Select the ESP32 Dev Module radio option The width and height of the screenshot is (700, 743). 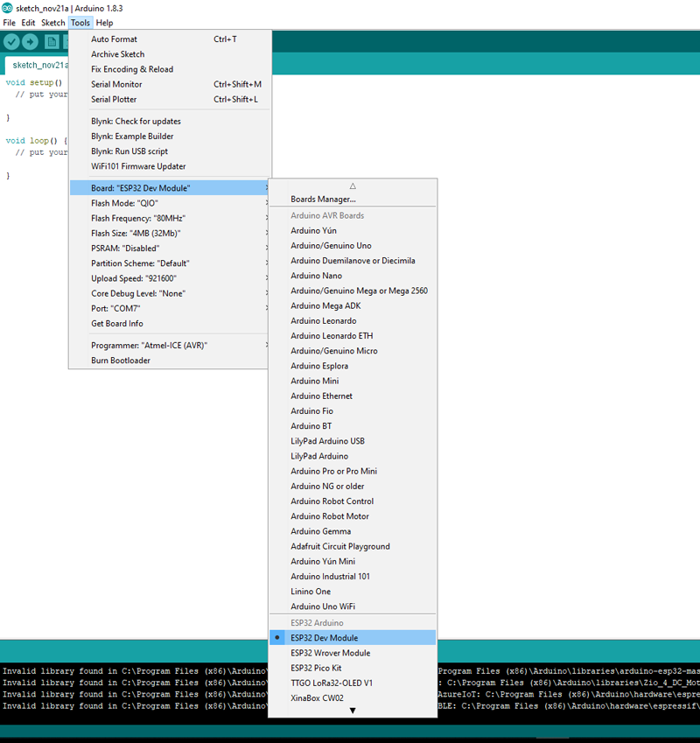click(x=353, y=638)
